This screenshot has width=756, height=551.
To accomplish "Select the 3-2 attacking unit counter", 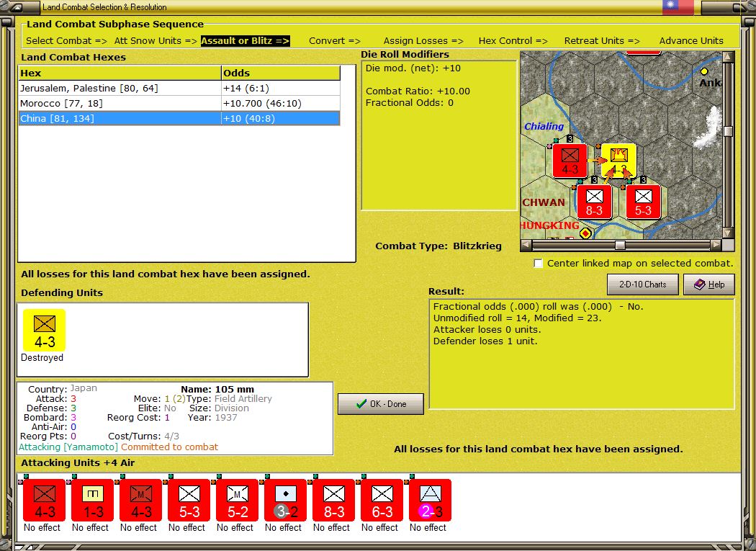I will (x=285, y=500).
